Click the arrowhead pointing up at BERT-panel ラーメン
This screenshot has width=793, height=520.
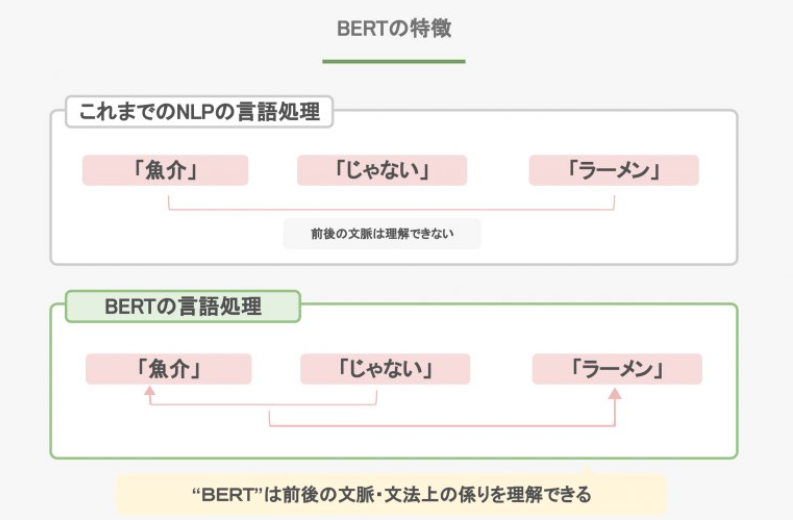coord(615,393)
